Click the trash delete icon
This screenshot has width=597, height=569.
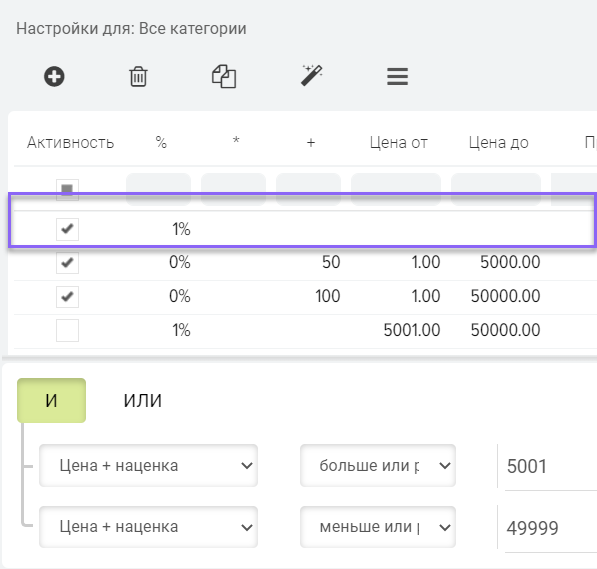point(138,77)
